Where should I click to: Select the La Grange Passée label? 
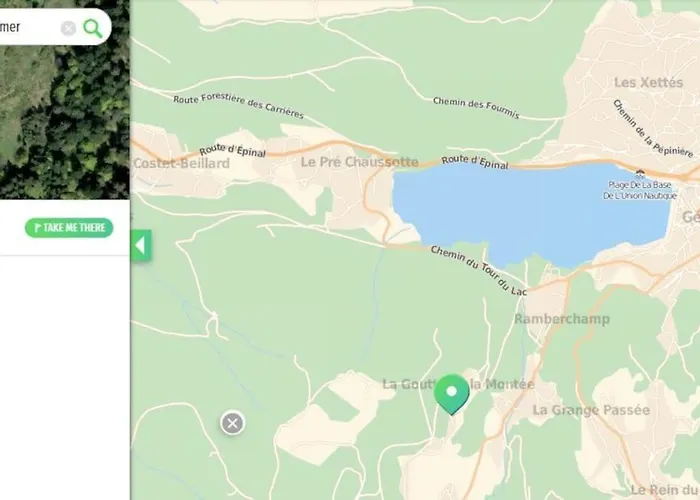tap(591, 410)
